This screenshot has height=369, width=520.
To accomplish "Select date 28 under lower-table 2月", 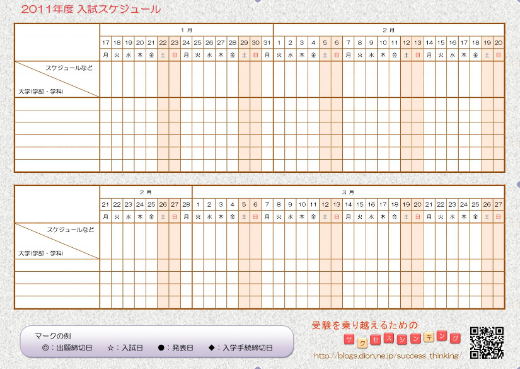I will [x=186, y=204].
